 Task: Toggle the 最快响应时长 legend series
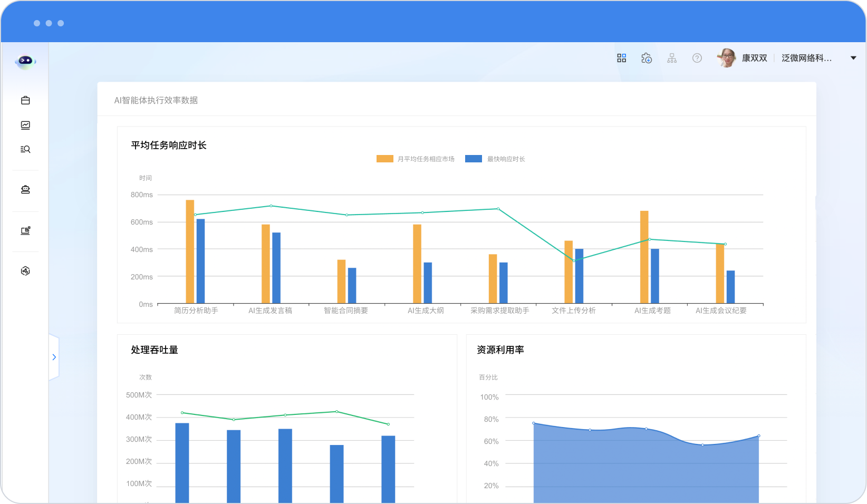pos(495,159)
